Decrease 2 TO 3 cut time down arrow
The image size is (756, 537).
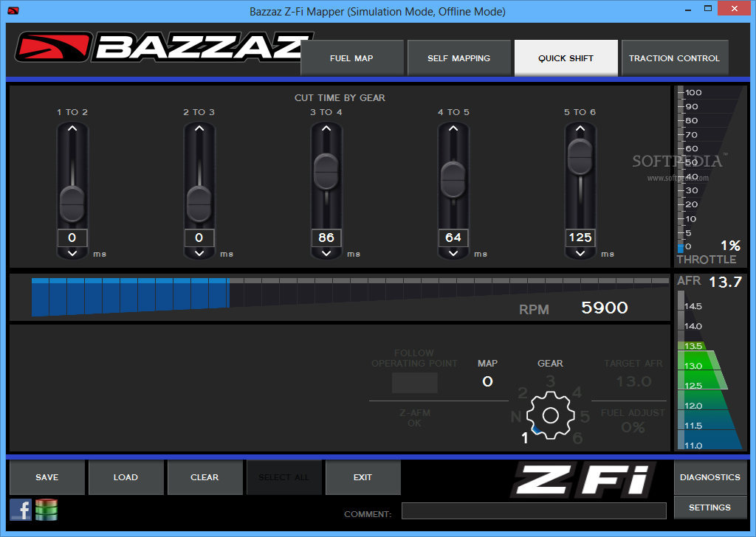pos(199,253)
